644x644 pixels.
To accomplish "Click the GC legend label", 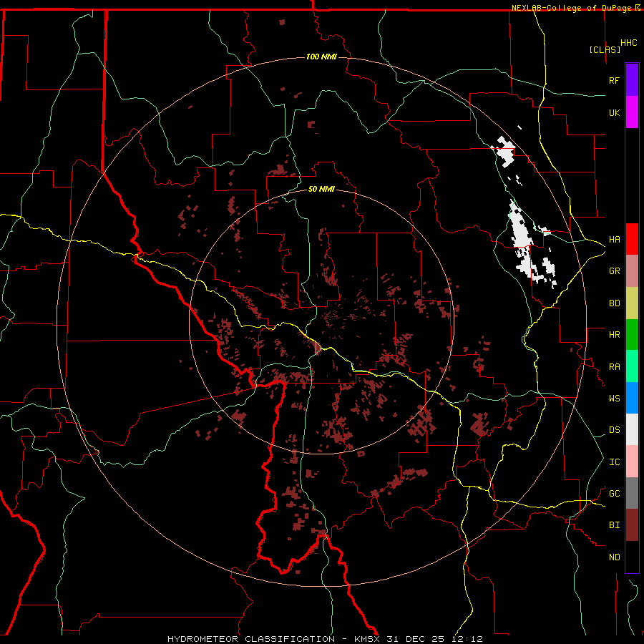I will point(615,493).
